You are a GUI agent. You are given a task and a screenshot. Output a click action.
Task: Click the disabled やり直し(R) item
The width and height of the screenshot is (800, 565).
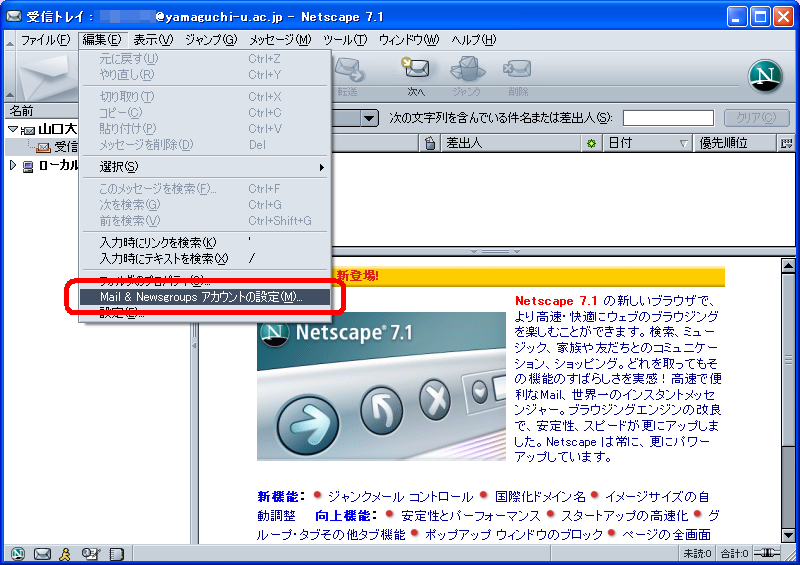205,75
